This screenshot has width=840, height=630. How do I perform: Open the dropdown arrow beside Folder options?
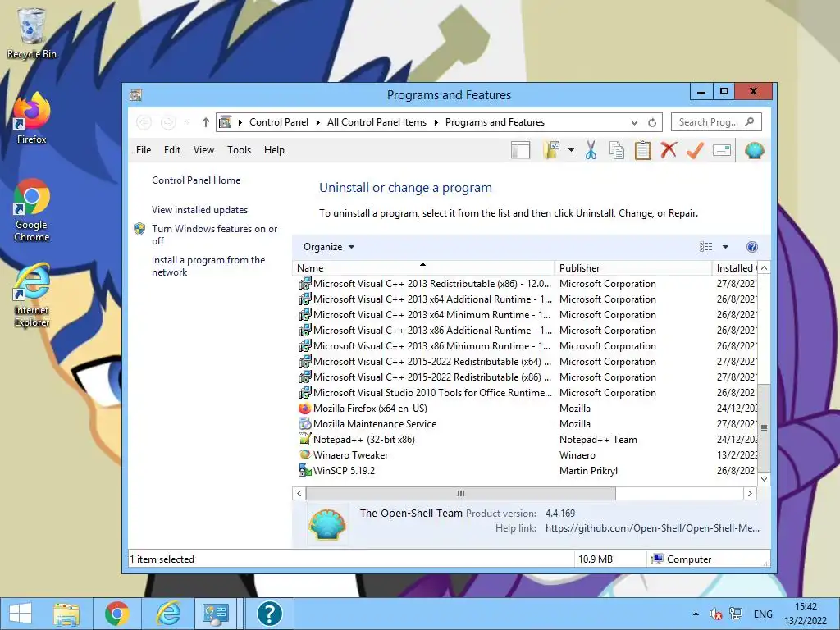(x=571, y=151)
